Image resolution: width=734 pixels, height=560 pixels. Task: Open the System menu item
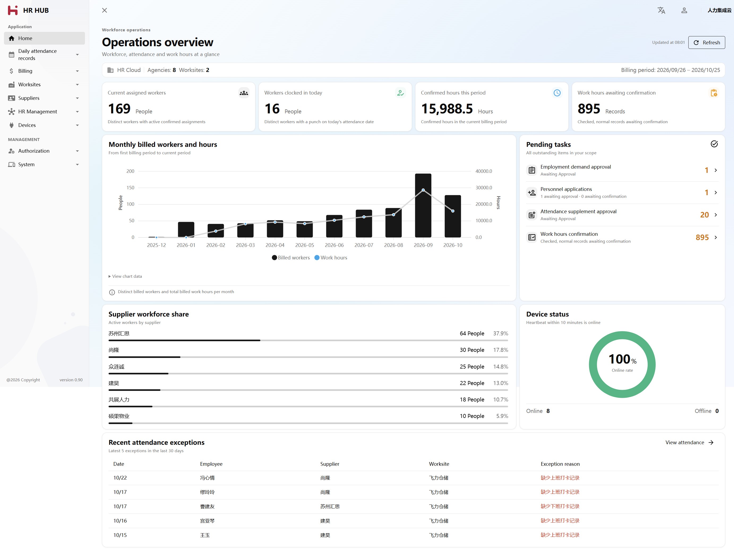[x=44, y=165]
